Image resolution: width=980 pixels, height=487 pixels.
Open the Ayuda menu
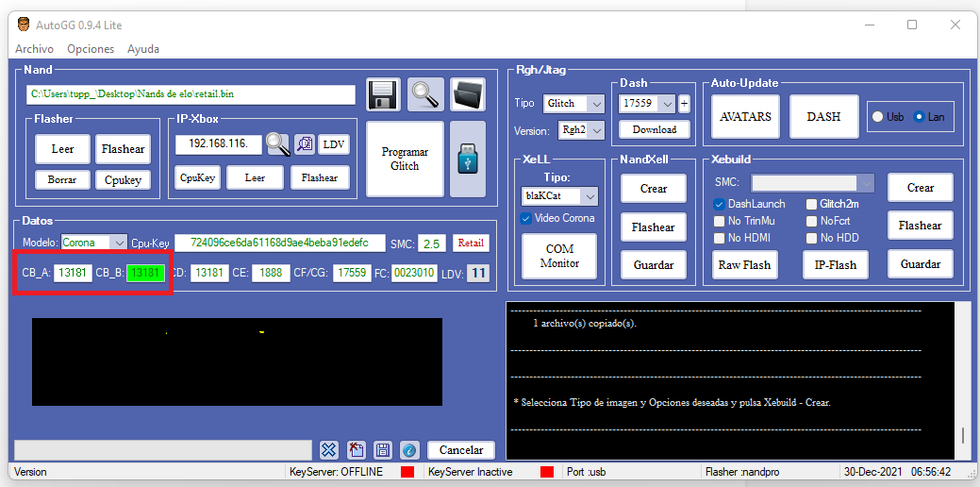(x=143, y=49)
